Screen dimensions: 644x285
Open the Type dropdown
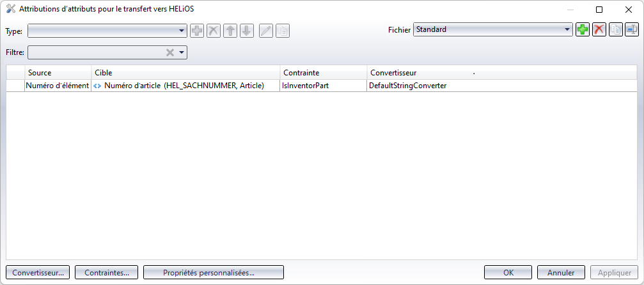tap(107, 31)
